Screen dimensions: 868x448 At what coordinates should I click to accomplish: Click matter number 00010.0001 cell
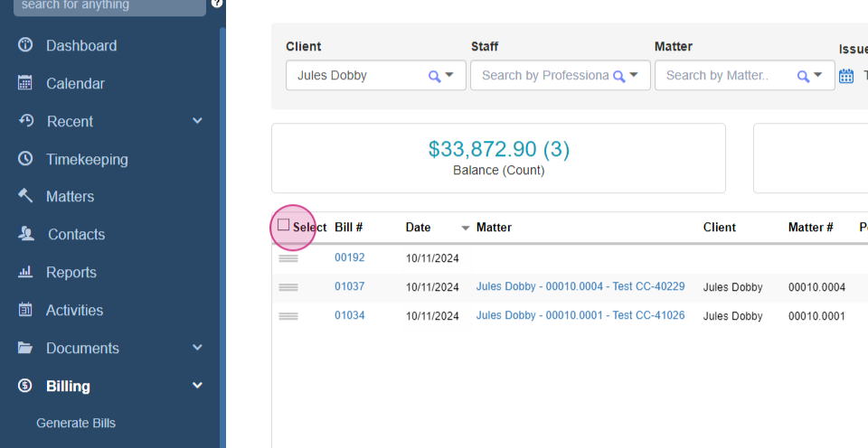[816, 316]
